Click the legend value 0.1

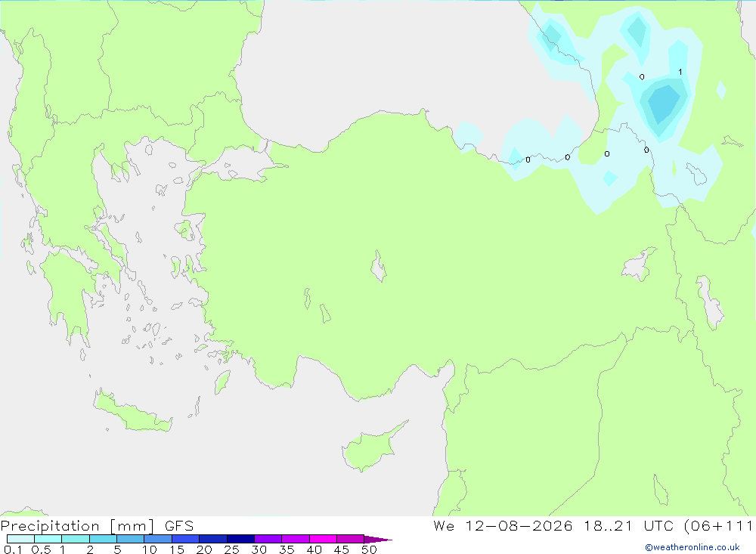coord(13,549)
